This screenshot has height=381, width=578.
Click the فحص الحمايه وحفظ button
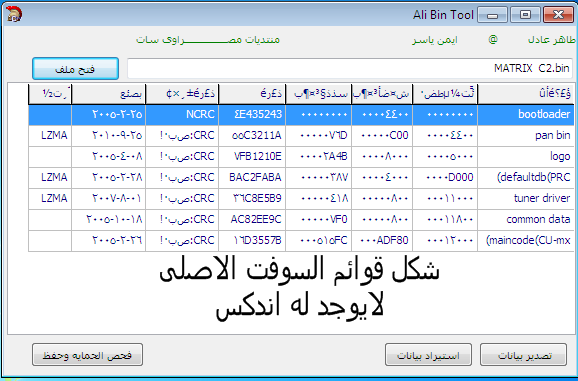click(87, 354)
